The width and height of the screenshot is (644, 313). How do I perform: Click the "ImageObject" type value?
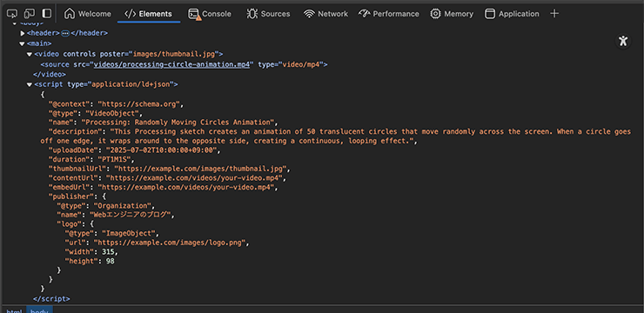[x=128, y=233]
